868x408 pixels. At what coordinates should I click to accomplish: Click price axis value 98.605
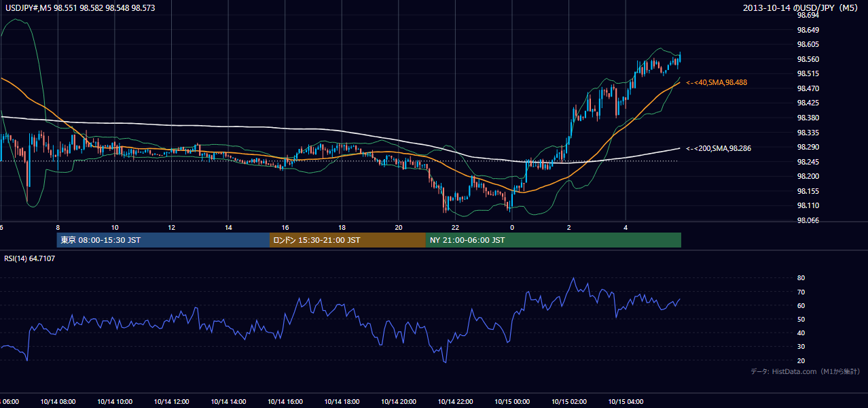[x=808, y=44]
